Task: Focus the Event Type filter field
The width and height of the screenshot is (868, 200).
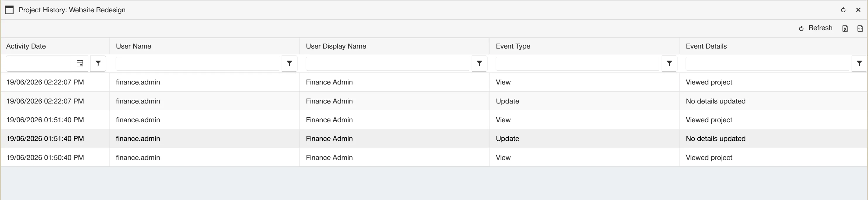Action: 578,64
